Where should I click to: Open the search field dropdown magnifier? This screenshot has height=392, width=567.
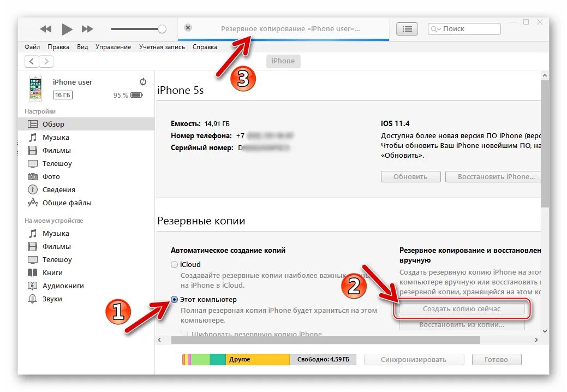click(435, 29)
